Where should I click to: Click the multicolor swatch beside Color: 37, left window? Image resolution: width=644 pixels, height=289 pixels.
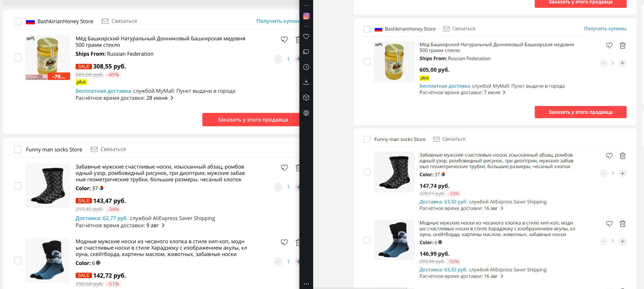[101, 188]
